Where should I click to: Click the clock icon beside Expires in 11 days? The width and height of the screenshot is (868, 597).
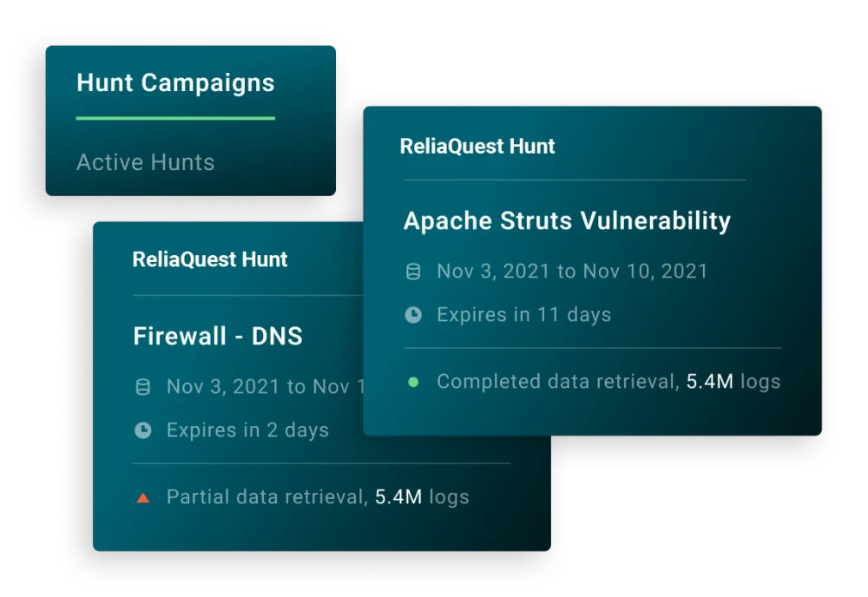coord(413,315)
